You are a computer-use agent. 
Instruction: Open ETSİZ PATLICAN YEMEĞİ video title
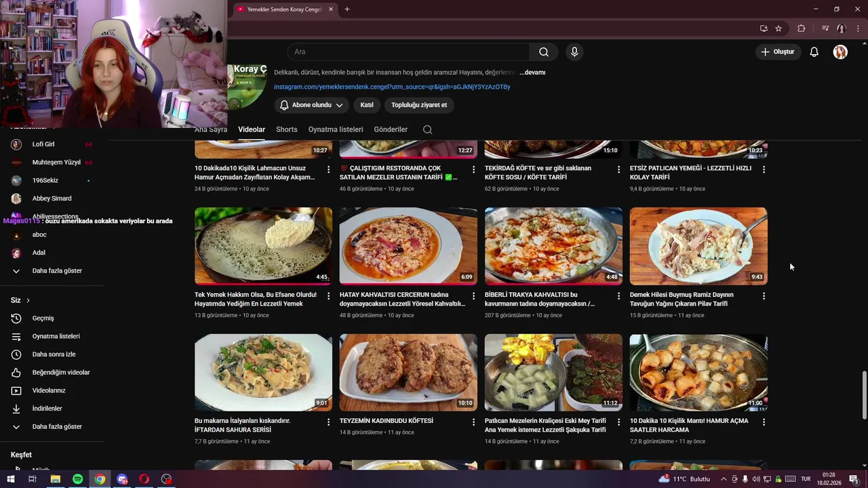point(690,172)
